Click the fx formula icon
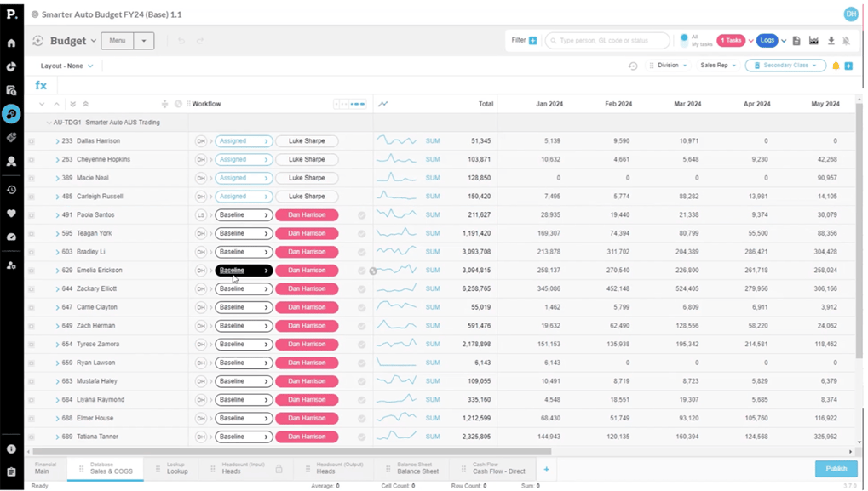 pos(40,85)
